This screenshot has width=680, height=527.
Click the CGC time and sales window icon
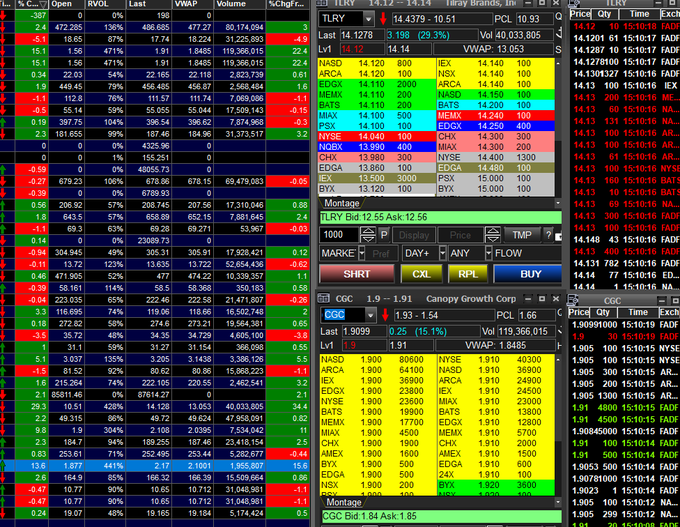575,299
